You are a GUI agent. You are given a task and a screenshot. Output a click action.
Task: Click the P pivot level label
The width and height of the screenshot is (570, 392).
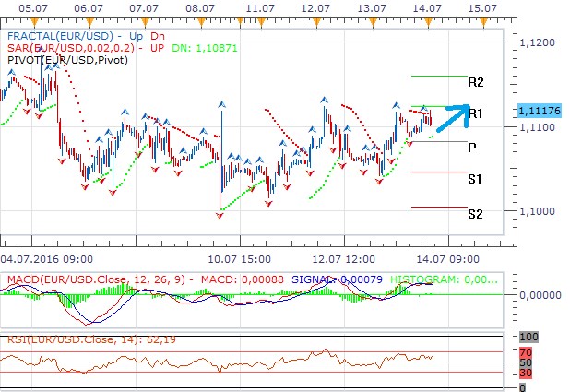click(x=471, y=147)
